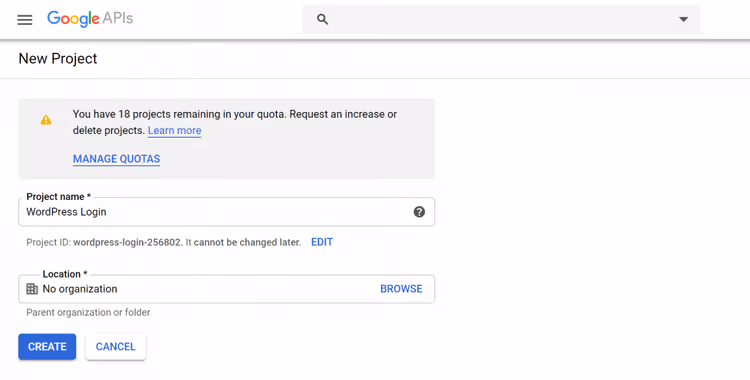The image size is (750, 380).
Task: Click the organization building icon
Action: 32,289
